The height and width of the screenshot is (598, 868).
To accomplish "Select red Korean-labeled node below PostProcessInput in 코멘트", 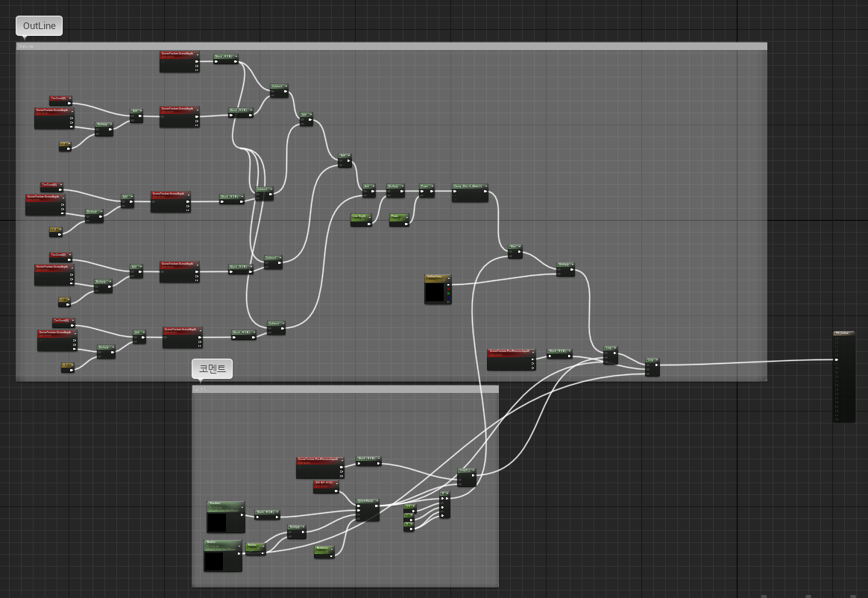I will [326, 486].
